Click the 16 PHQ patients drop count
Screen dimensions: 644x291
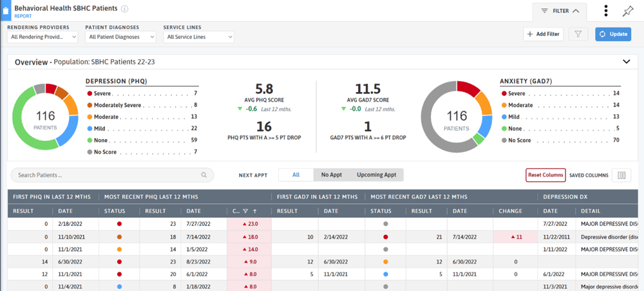pos(264,127)
